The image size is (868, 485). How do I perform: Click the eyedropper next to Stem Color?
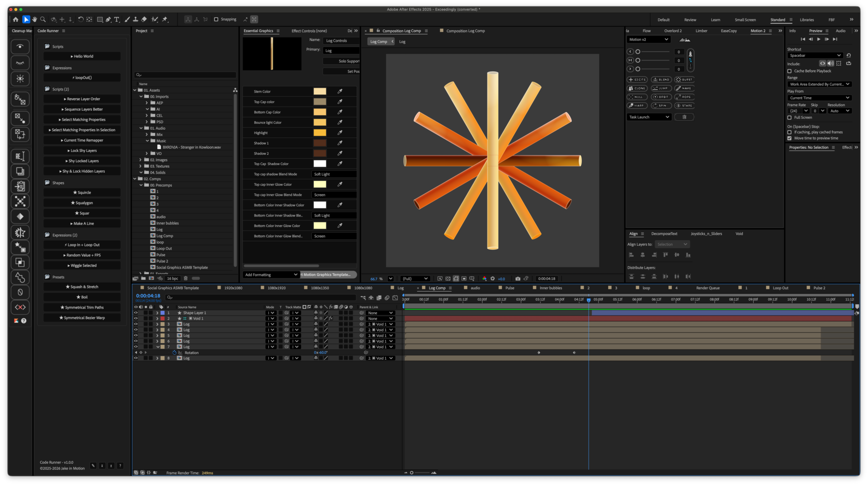(340, 91)
